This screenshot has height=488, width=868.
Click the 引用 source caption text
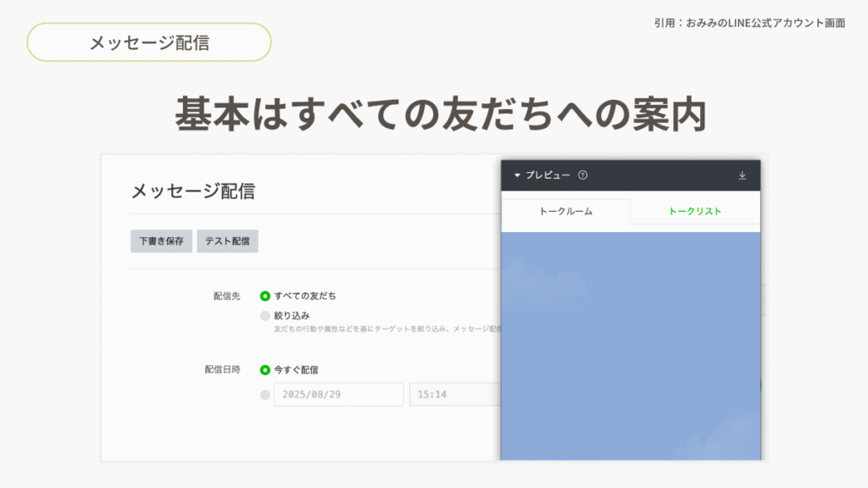[x=749, y=23]
